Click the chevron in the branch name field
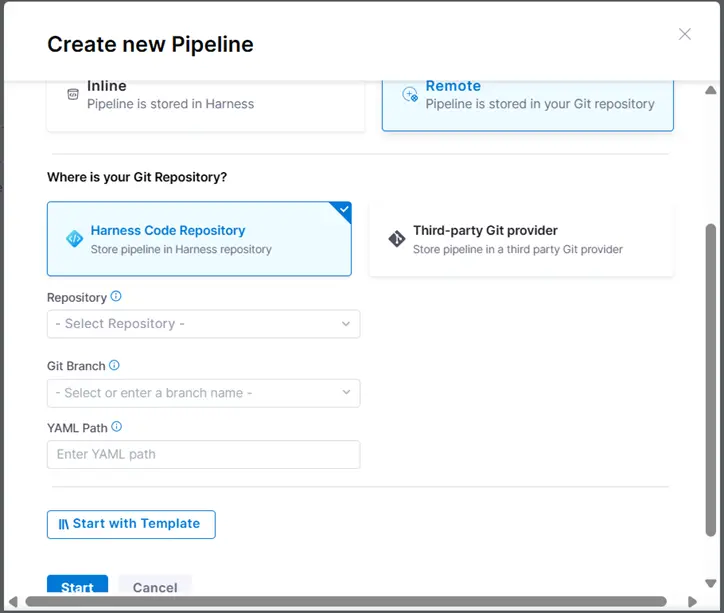This screenshot has width=724, height=613. pos(346,392)
